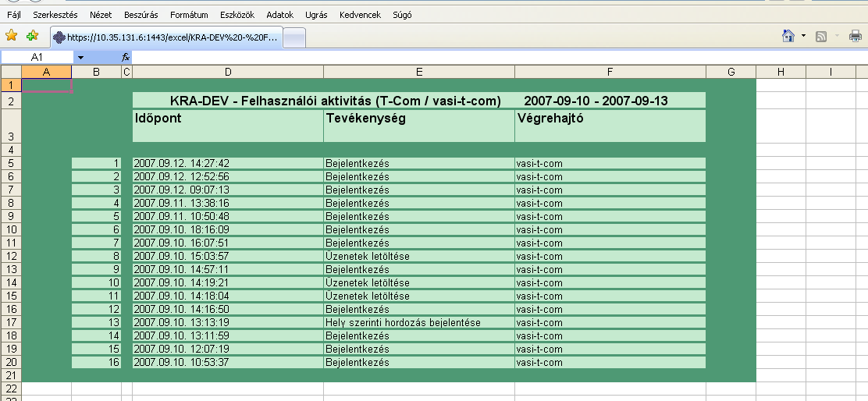The width and height of the screenshot is (868, 401).
Task: Click the Home icon in toolbar
Action: tap(788, 37)
